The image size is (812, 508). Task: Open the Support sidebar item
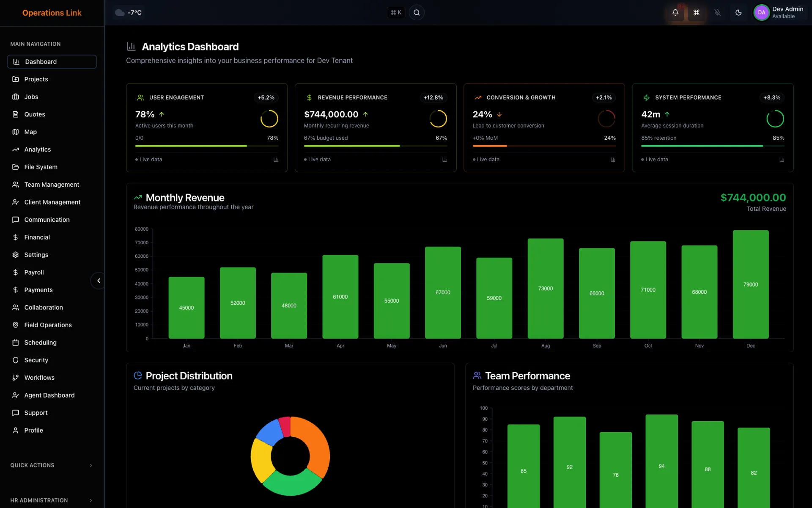pyautogui.click(x=52, y=413)
